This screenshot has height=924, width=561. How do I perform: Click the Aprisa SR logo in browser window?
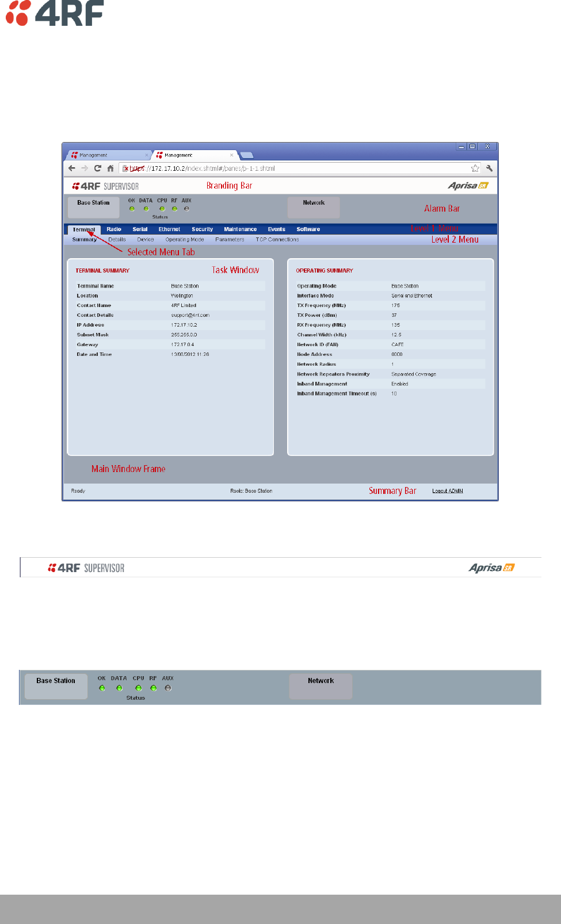(468, 186)
